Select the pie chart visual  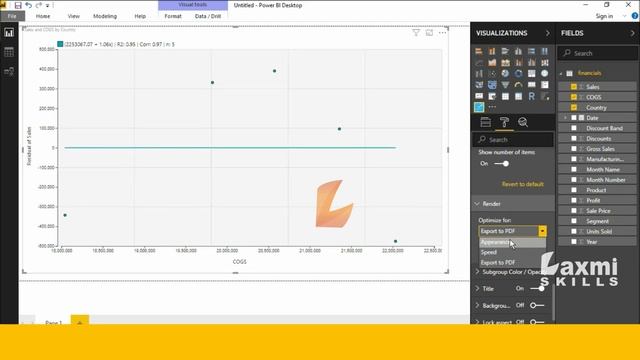[x=505, y=74]
